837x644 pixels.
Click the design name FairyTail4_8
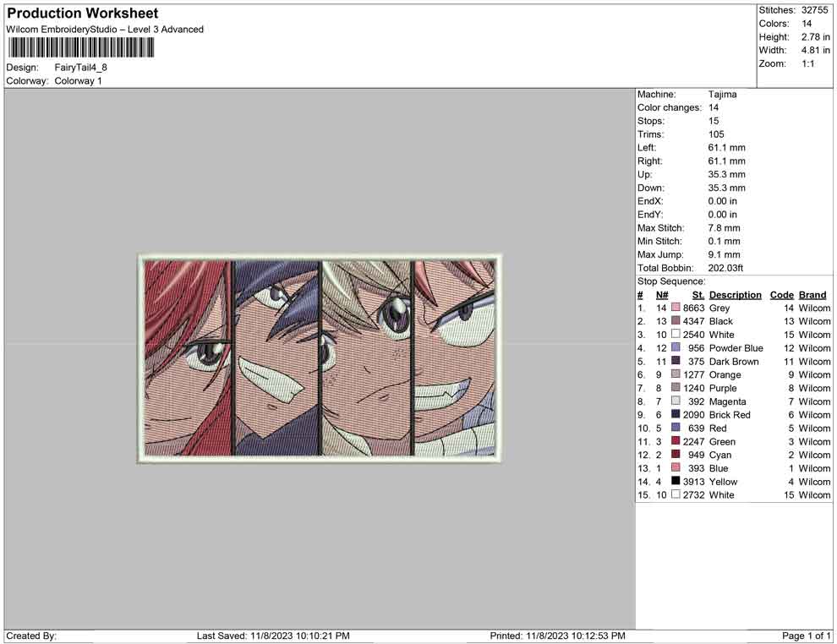tap(80, 68)
